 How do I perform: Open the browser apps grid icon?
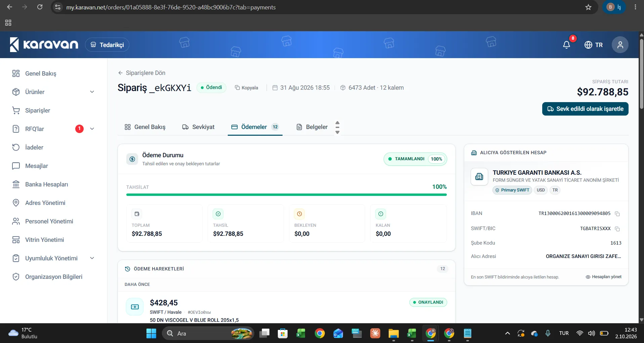pyautogui.click(x=8, y=23)
